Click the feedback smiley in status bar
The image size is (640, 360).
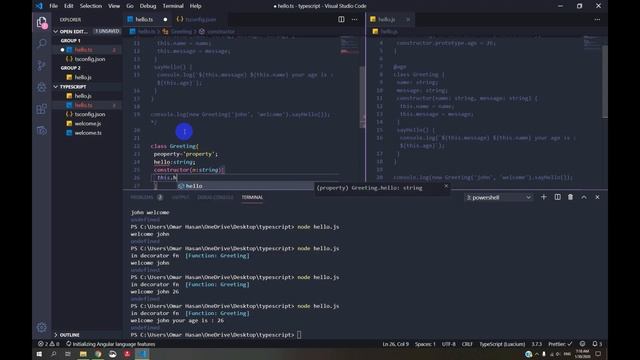coord(582,344)
